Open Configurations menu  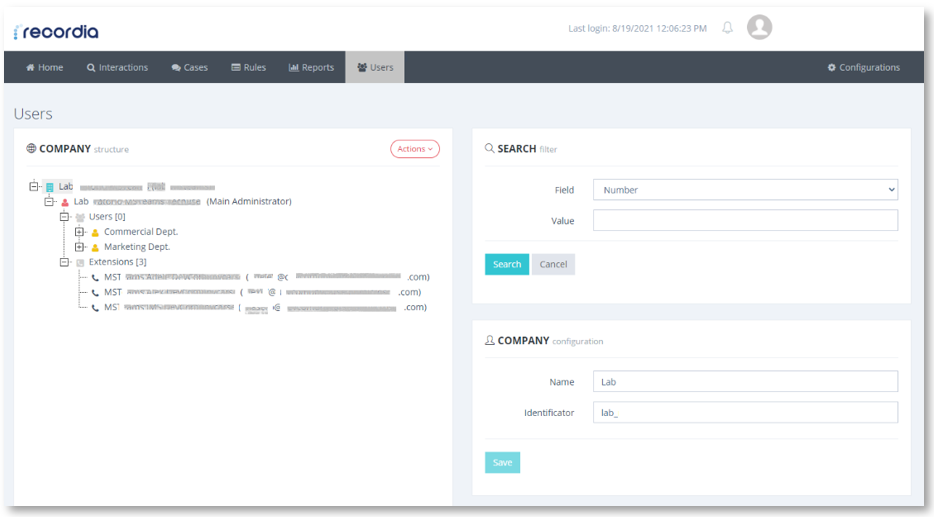click(x=864, y=67)
